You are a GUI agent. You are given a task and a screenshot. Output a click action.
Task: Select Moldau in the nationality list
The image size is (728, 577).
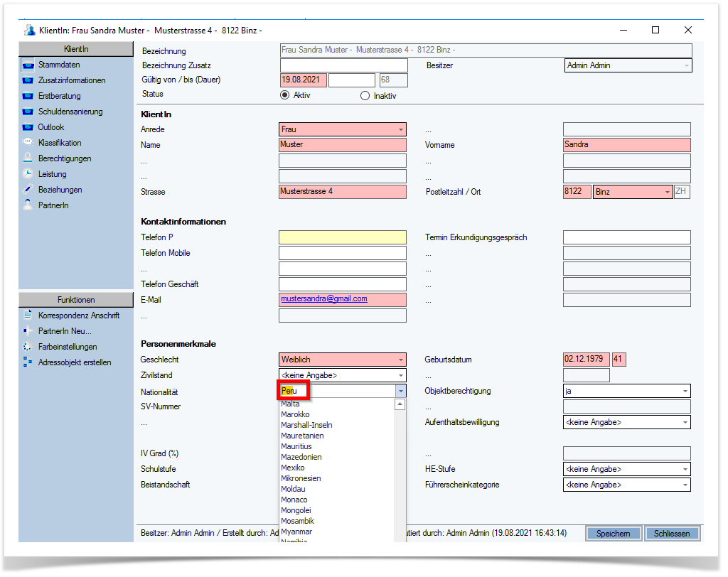[336, 490]
